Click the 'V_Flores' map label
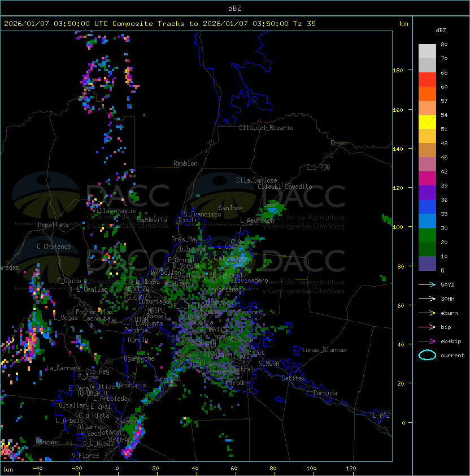Image resolution: width=470 pixels, height=476 pixels. coord(85,455)
